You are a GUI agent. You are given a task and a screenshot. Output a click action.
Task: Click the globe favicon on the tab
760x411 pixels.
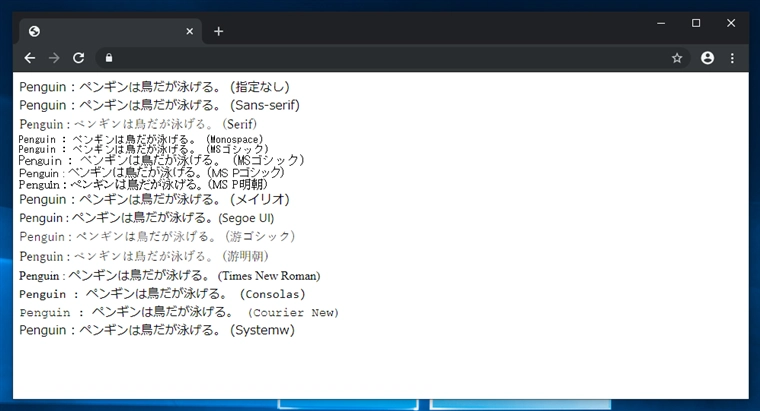coord(34,32)
